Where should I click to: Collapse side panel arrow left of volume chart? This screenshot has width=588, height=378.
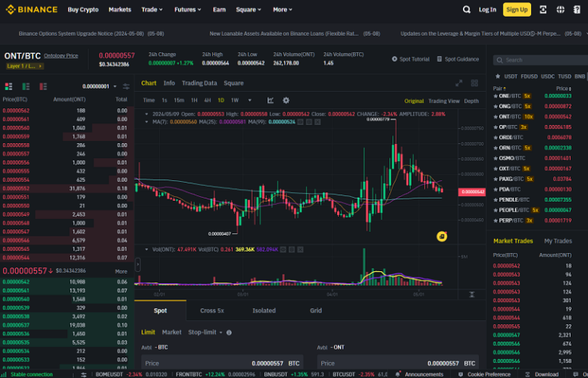138,264
